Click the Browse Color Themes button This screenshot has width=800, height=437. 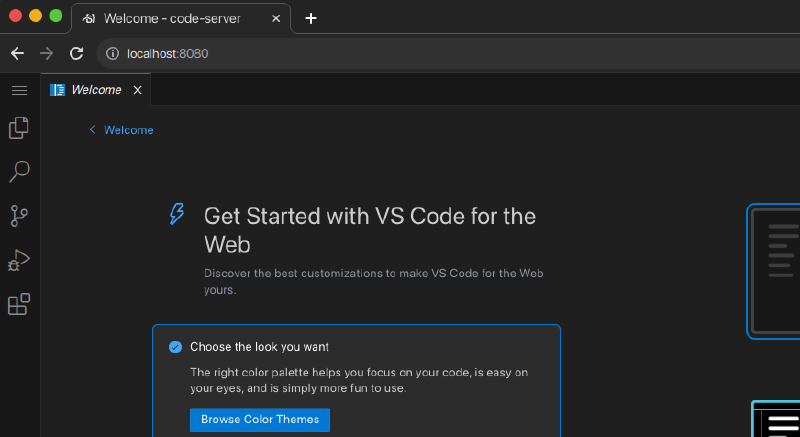[260, 419]
